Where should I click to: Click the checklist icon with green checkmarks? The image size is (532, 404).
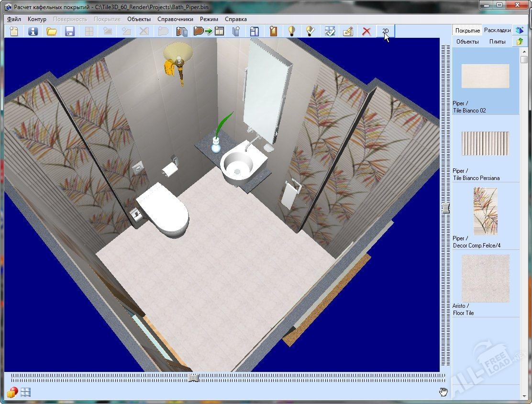(330, 32)
